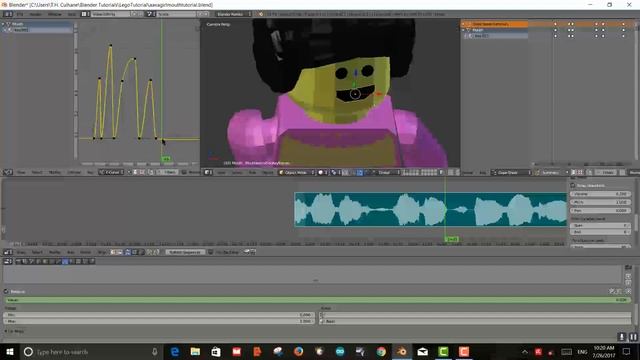
Task: Open Microsoft Edge from the taskbar
Action: [x=175, y=351]
